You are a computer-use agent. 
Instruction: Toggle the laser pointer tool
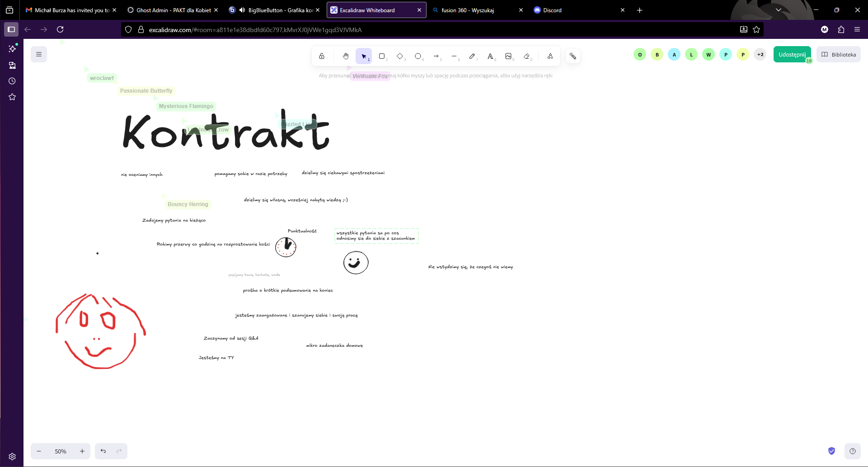pos(573,56)
